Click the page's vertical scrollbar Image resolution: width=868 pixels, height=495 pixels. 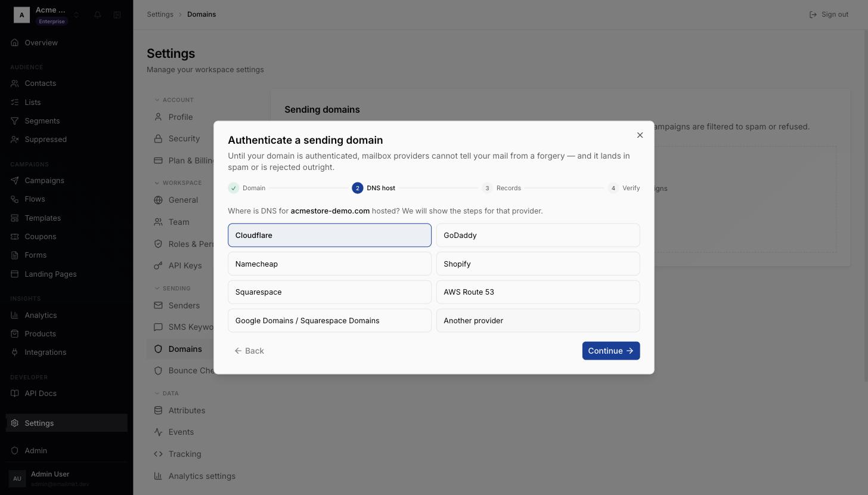tap(866, 206)
